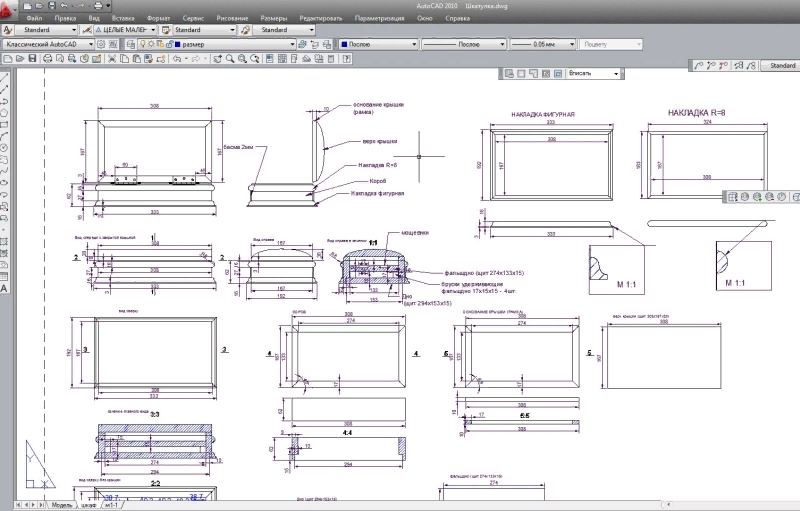Expand the text style Standard dropdown
Screen dimensions: 800x511
74,30
